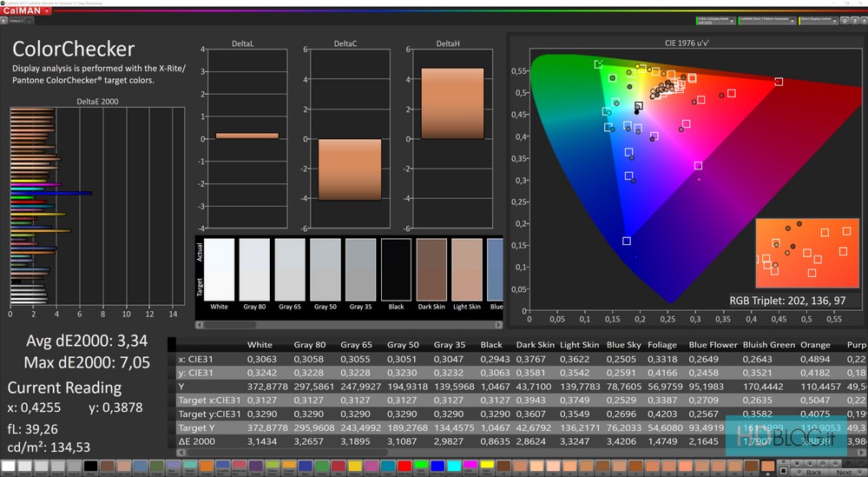868x477 pixels.
Task: Click the DeltaE 2000 bar chart
Action: coord(97,206)
